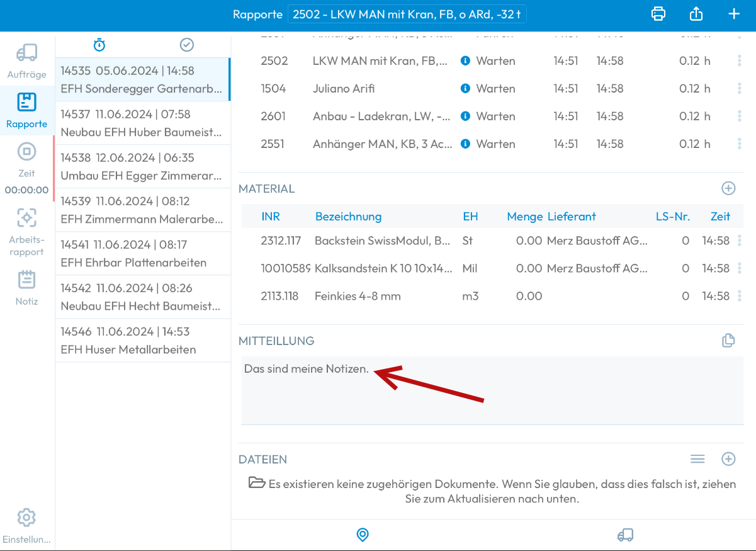Click into the Mitteilung notes text field
The width and height of the screenshot is (756, 551).
[x=492, y=390]
